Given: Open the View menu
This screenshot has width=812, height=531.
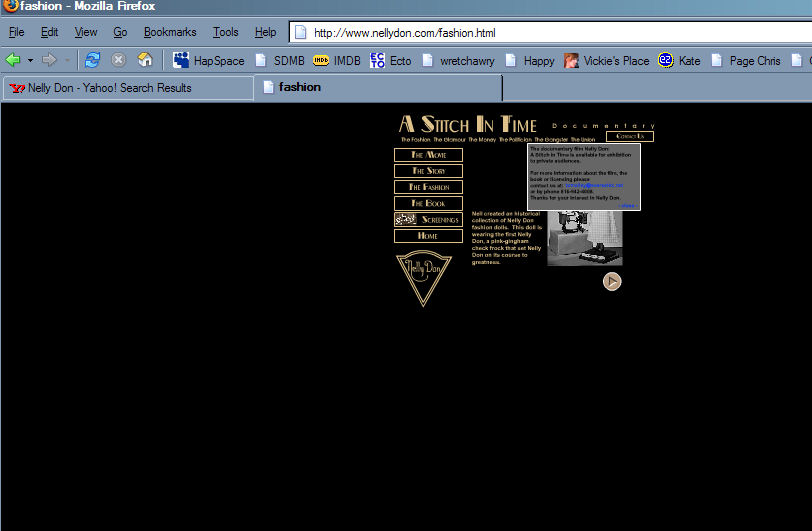Looking at the screenshot, I should click(86, 32).
